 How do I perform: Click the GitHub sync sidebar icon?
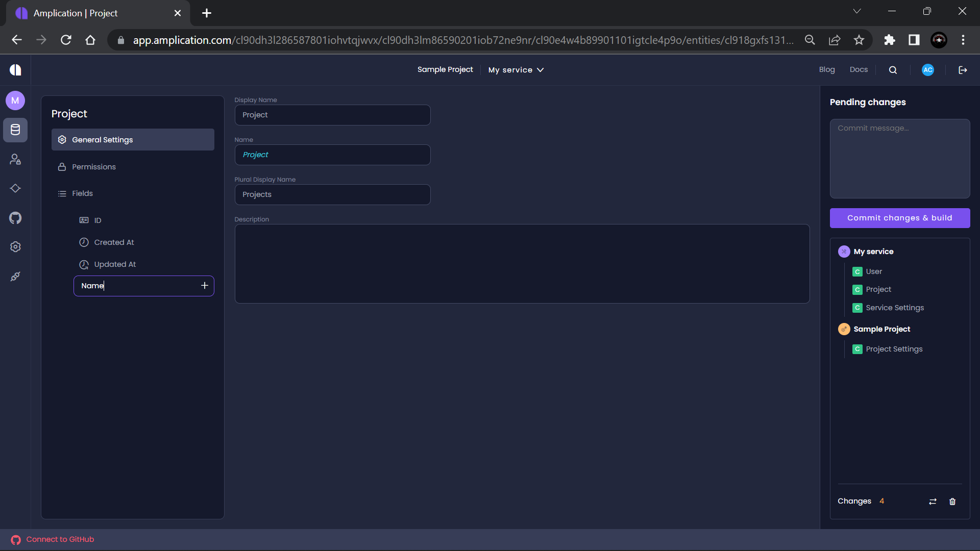(15, 218)
